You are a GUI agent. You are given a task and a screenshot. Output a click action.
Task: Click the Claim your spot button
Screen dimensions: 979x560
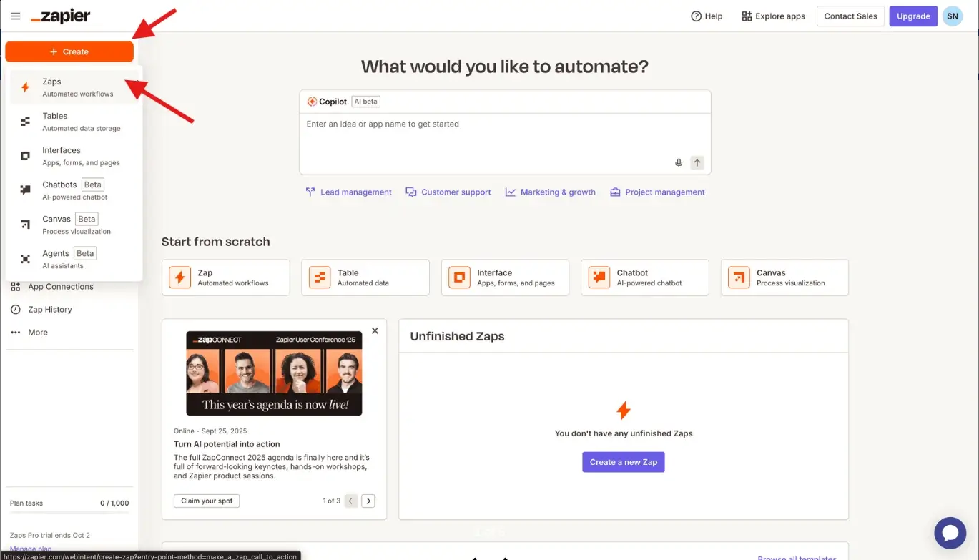207,501
